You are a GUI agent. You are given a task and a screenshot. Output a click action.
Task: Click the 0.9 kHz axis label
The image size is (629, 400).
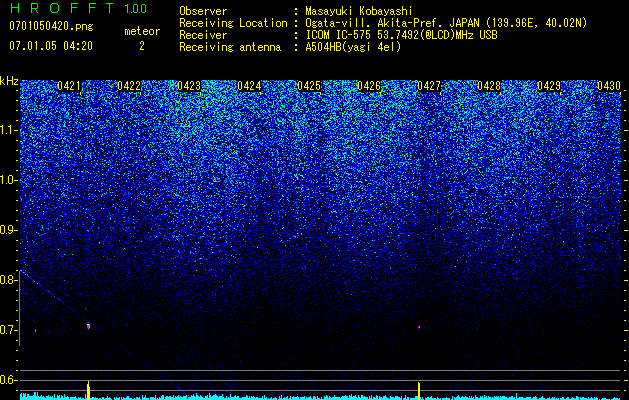click(x=8, y=230)
